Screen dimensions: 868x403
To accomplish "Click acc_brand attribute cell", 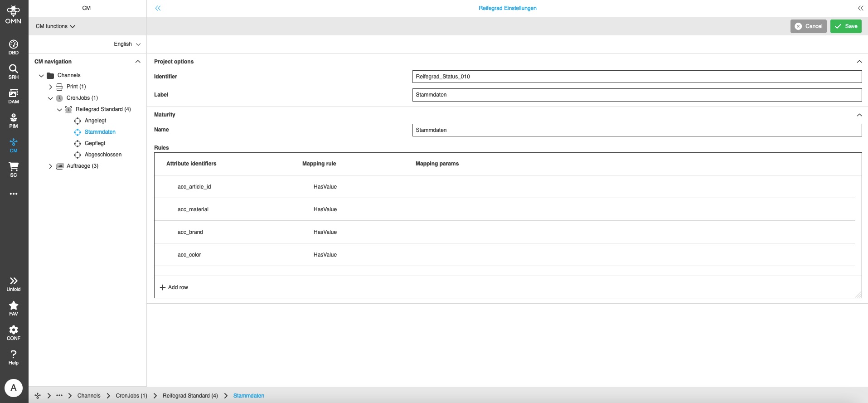I will (x=190, y=232).
